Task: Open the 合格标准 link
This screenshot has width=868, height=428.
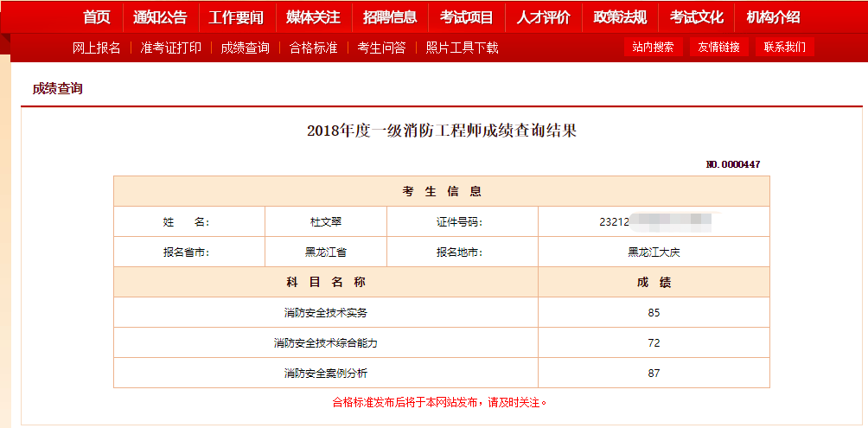Action: pyautogui.click(x=313, y=48)
